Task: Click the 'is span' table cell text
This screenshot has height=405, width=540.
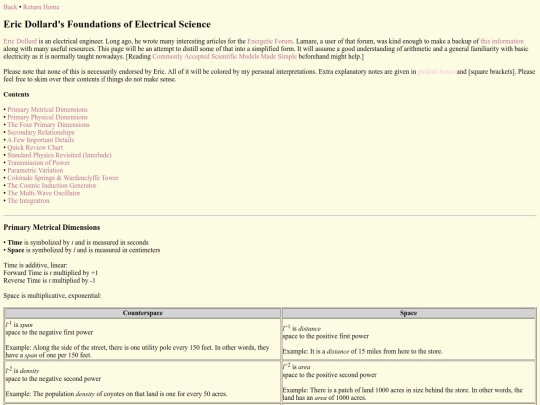Action: pos(19,324)
